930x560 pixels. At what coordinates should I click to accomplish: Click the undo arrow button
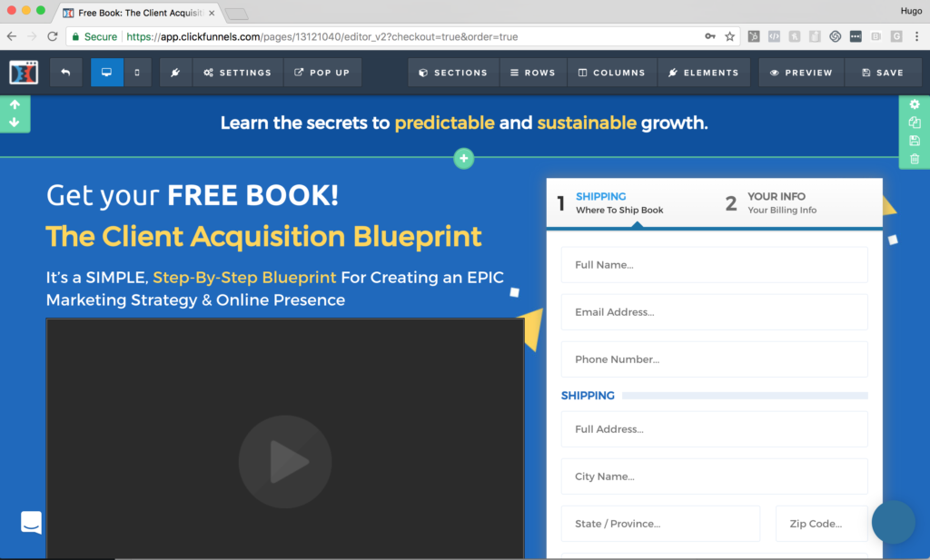point(65,73)
